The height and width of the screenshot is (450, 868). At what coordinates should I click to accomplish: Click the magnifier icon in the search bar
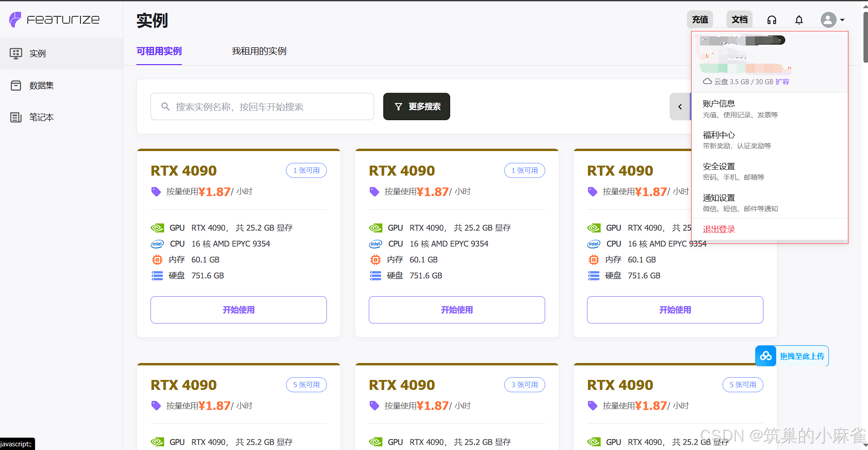click(166, 106)
